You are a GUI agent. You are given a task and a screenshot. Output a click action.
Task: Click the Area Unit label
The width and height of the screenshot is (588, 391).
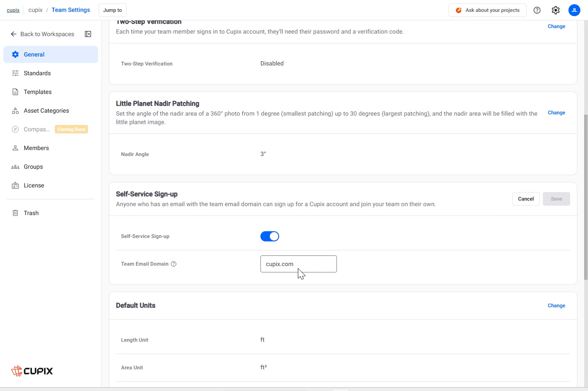pos(132,368)
